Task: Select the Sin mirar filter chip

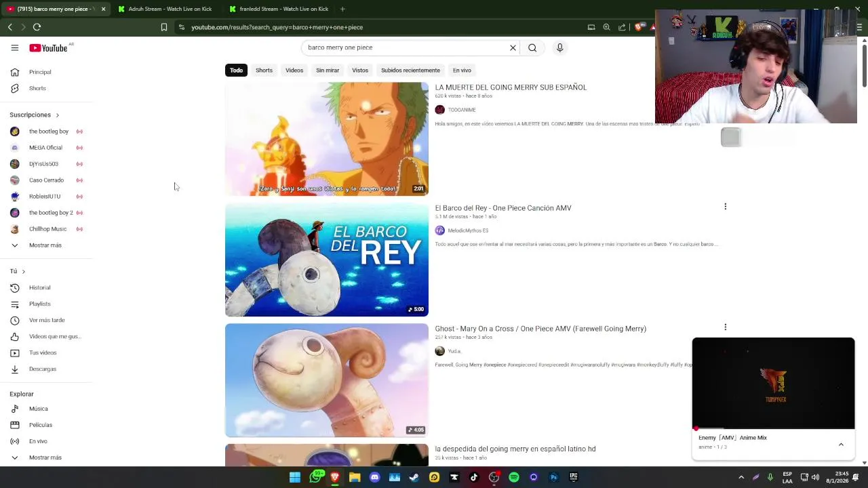Action: tap(328, 70)
